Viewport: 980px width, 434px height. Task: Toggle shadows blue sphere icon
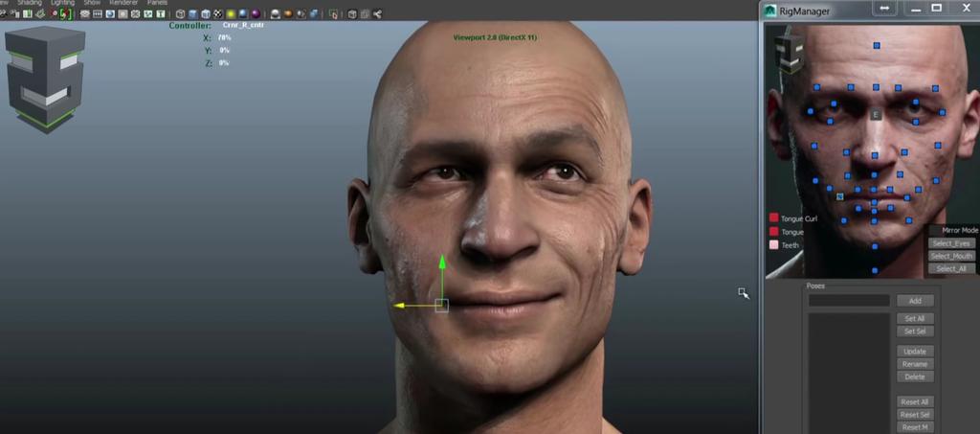point(243,13)
